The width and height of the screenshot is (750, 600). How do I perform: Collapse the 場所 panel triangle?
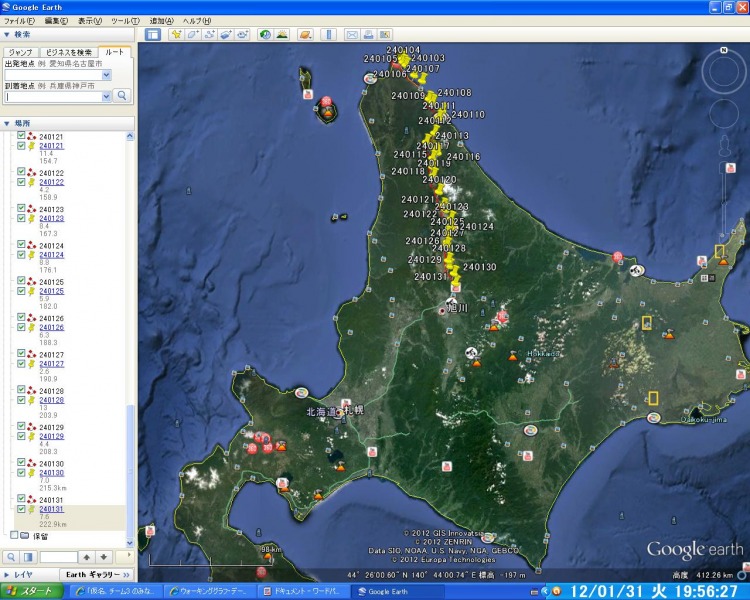point(7,123)
